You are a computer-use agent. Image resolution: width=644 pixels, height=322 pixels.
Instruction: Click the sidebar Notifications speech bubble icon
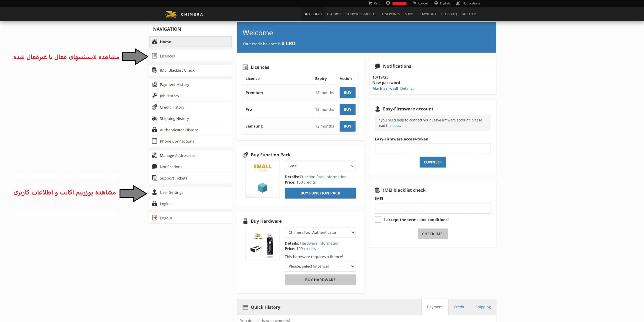[x=154, y=167]
